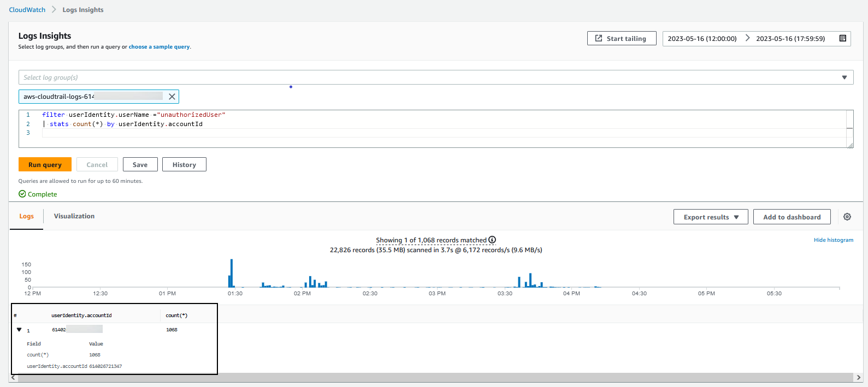This screenshot has width=868, height=387.
Task: Open the CloudWatch breadcrumb link
Action: click(x=27, y=10)
